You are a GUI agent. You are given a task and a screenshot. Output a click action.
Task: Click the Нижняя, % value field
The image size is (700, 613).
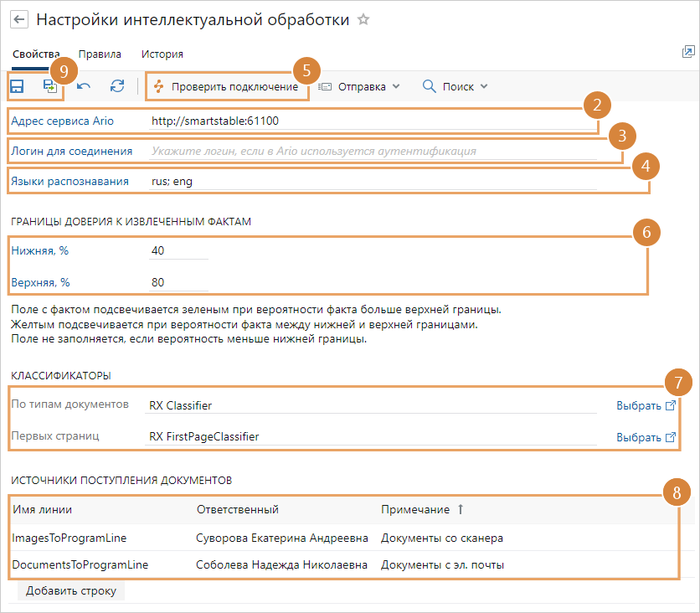178,250
